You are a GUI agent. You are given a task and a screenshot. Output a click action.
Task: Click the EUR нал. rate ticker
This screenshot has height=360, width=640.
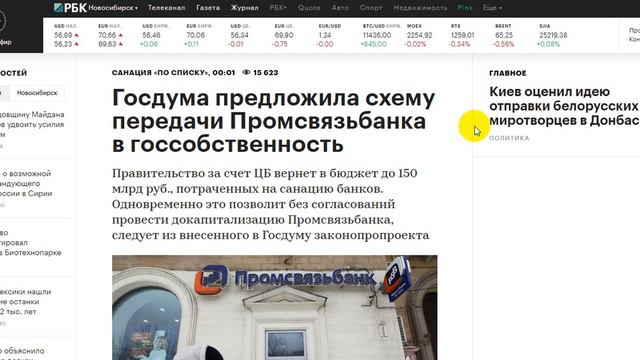(x=111, y=35)
